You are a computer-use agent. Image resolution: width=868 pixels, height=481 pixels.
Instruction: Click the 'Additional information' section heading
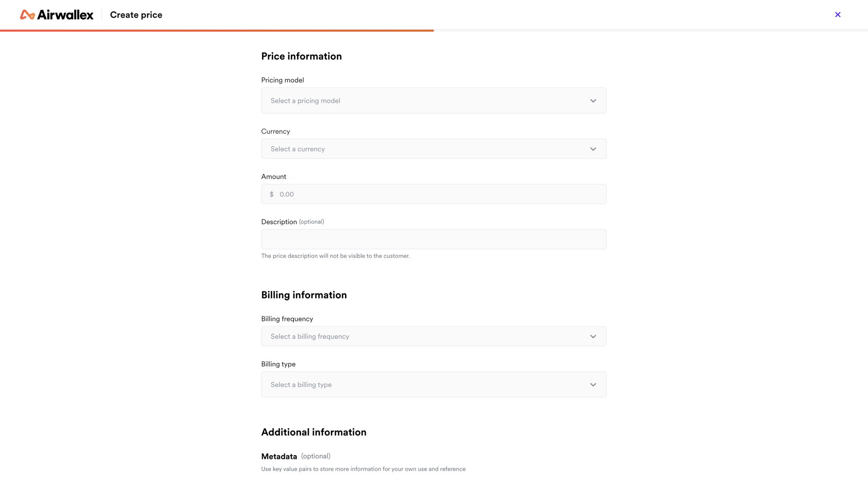pyautogui.click(x=314, y=433)
